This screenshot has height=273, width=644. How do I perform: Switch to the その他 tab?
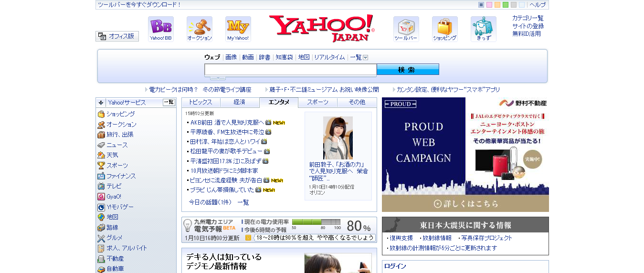pyautogui.click(x=357, y=102)
